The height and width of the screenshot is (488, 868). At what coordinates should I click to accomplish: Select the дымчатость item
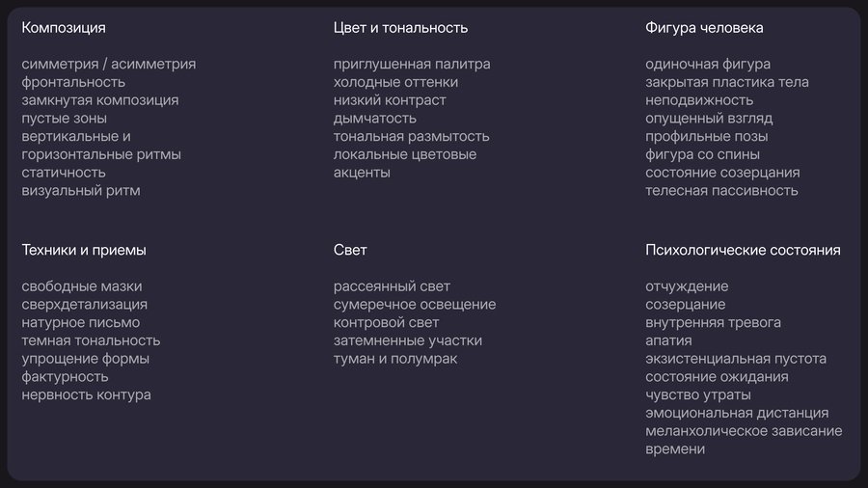375,119
